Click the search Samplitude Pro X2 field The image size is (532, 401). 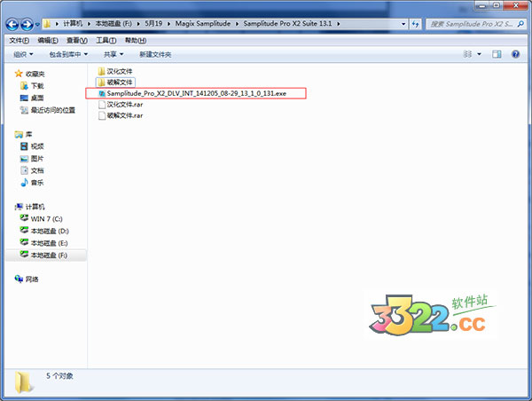click(x=472, y=24)
